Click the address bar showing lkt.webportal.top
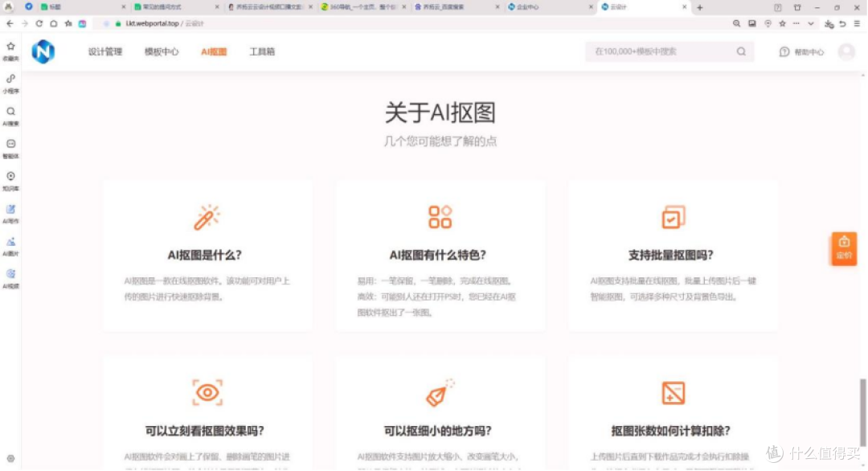 pos(410,24)
